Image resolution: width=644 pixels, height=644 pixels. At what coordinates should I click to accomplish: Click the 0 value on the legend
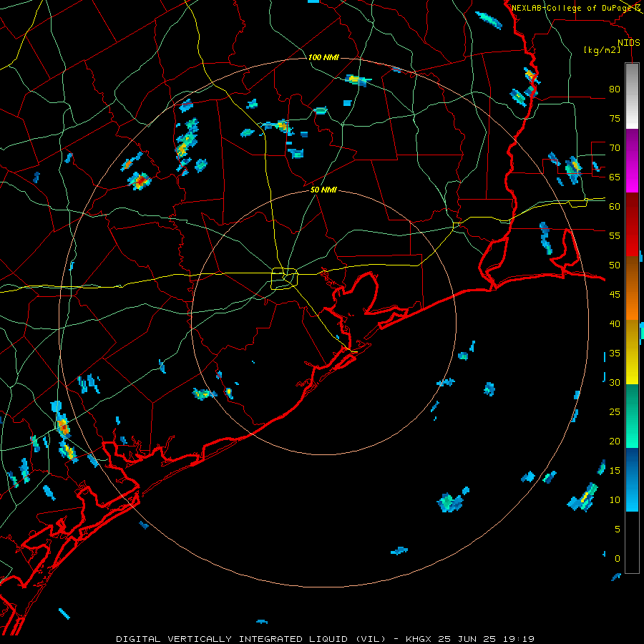point(618,559)
